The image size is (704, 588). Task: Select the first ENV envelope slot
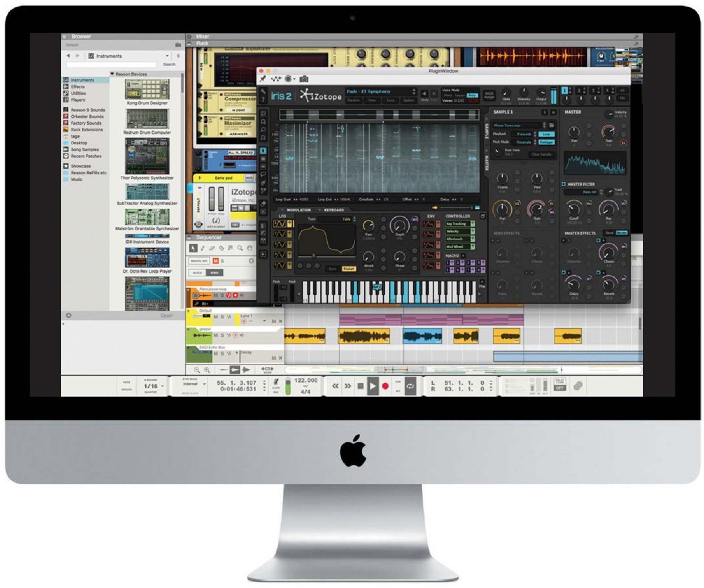click(x=428, y=224)
